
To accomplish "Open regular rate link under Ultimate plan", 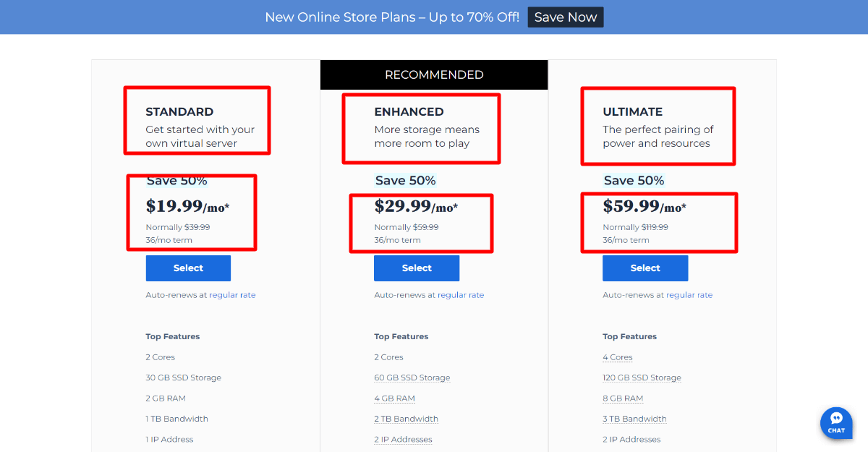I will [689, 295].
